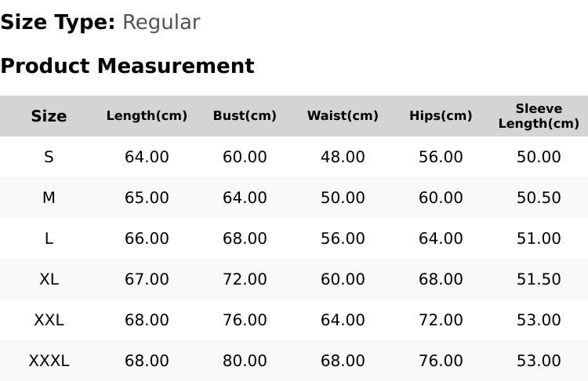The image size is (588, 381).
Task: Click the Length(cm) column header
Action: pyautogui.click(x=147, y=116)
